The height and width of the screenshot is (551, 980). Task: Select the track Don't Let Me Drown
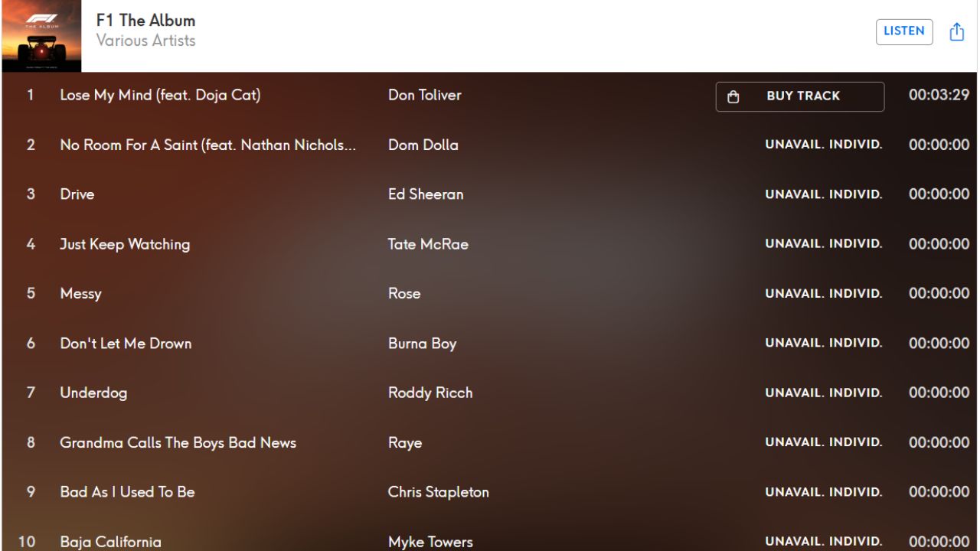click(x=126, y=343)
